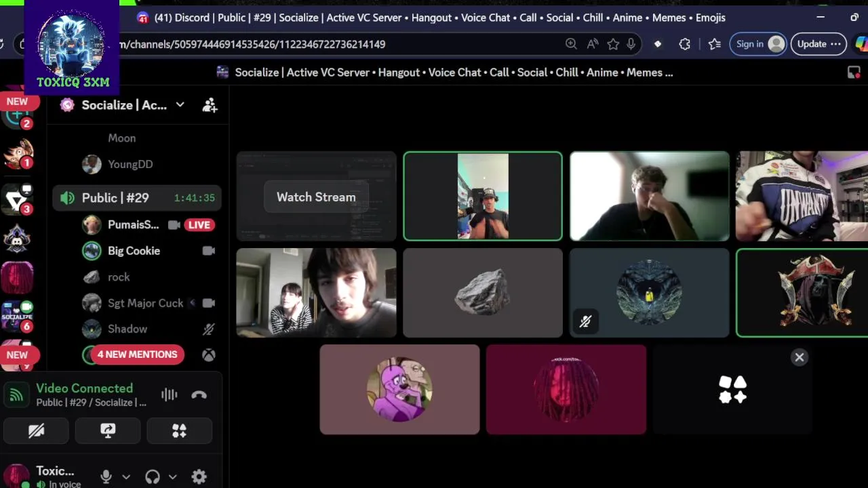Jump to 4 NEW MENTIONS pill

138,354
